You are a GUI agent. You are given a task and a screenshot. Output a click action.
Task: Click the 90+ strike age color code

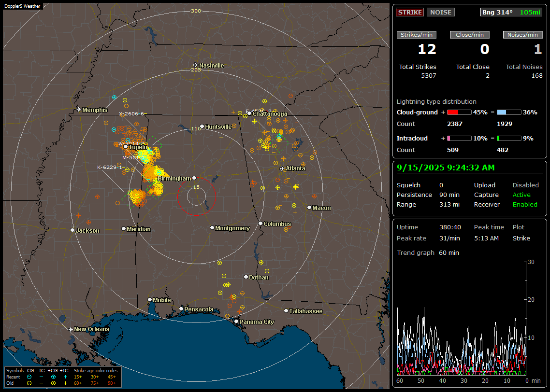pyautogui.click(x=112, y=383)
